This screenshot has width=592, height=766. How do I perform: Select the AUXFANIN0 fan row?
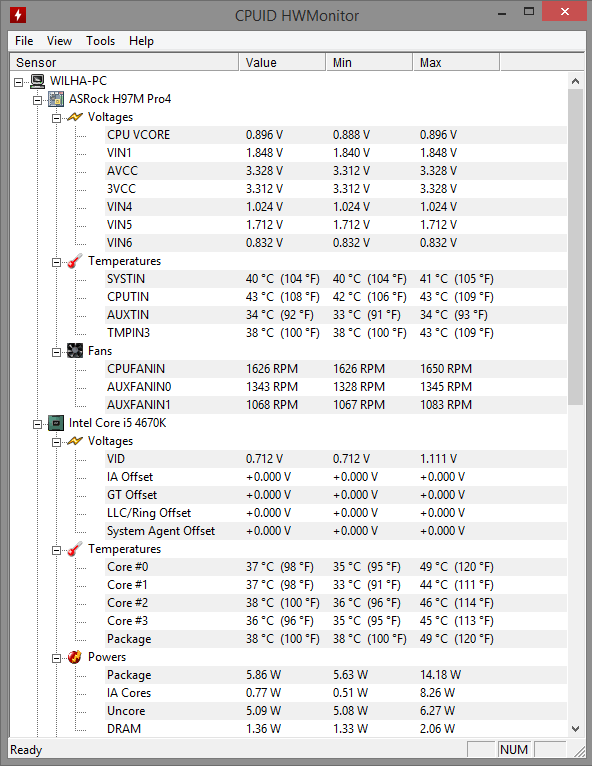click(x=336, y=387)
